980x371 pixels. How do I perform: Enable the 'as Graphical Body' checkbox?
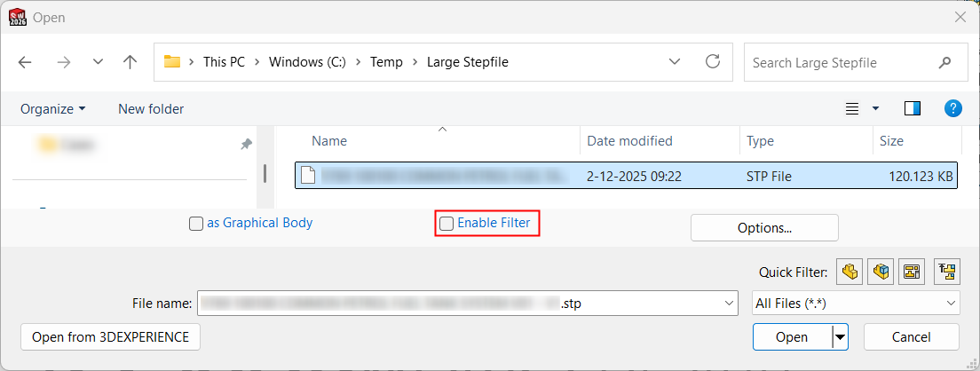[196, 224]
